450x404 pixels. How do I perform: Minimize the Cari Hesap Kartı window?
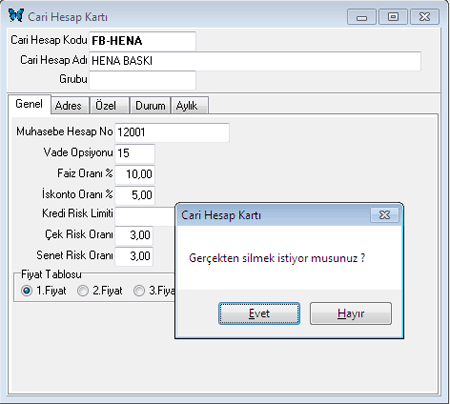[x=362, y=17]
